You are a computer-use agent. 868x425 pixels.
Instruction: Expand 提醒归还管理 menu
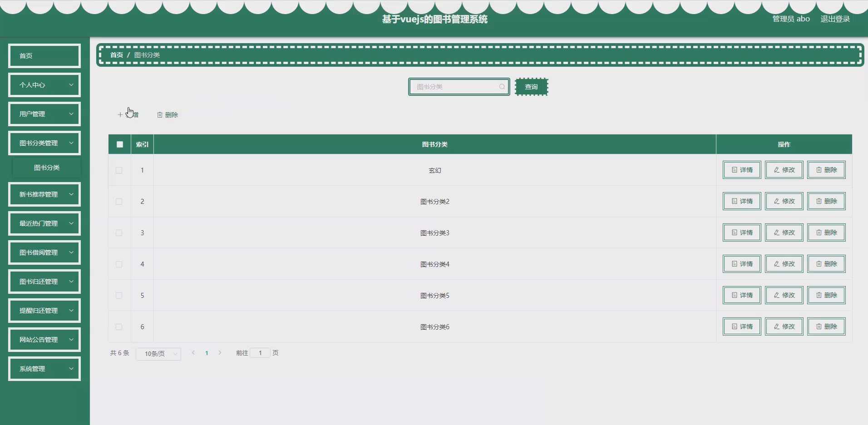pyautogui.click(x=44, y=311)
